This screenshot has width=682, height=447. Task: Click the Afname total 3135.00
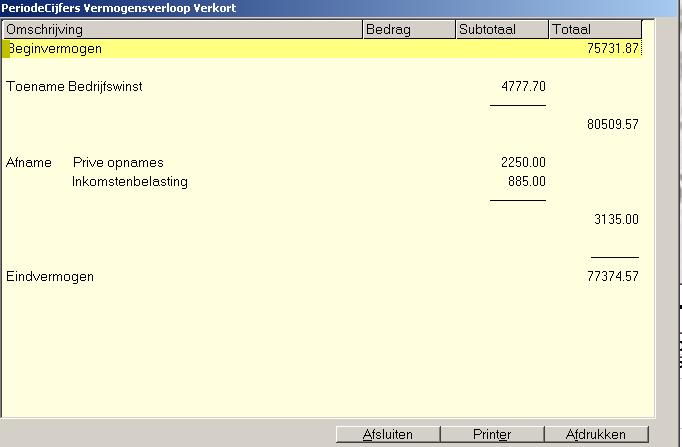pyautogui.click(x=616, y=219)
